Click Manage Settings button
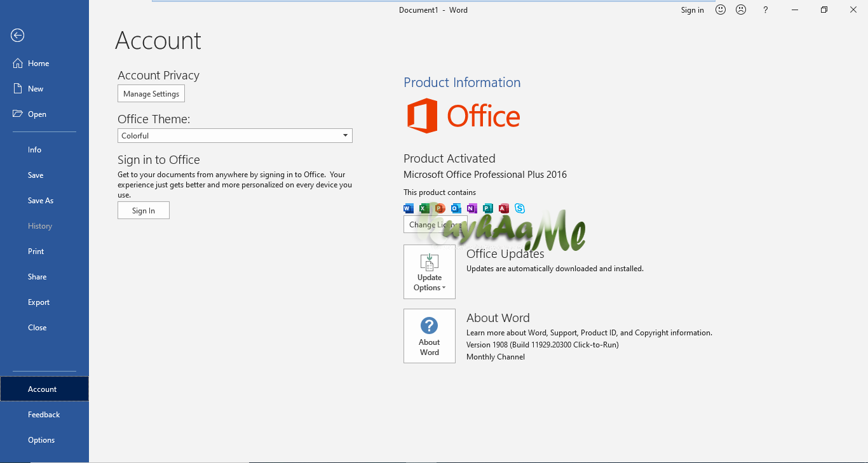Screen dimensions: 868x463 pyautogui.click(x=151, y=93)
